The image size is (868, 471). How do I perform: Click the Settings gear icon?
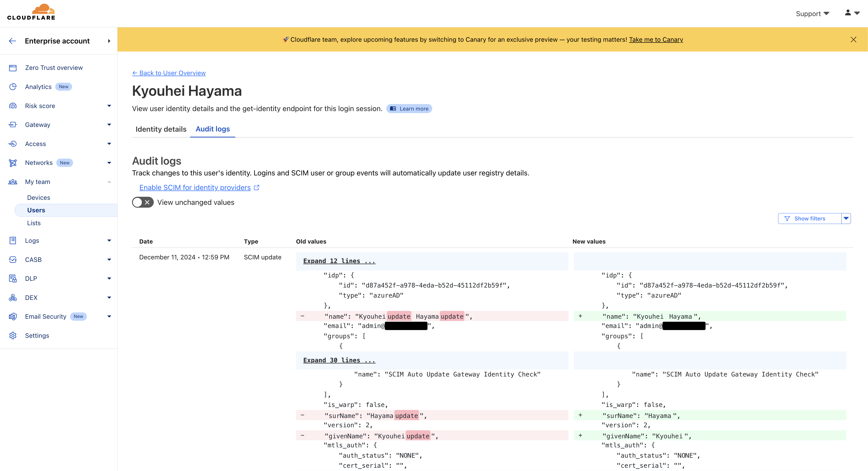click(13, 336)
